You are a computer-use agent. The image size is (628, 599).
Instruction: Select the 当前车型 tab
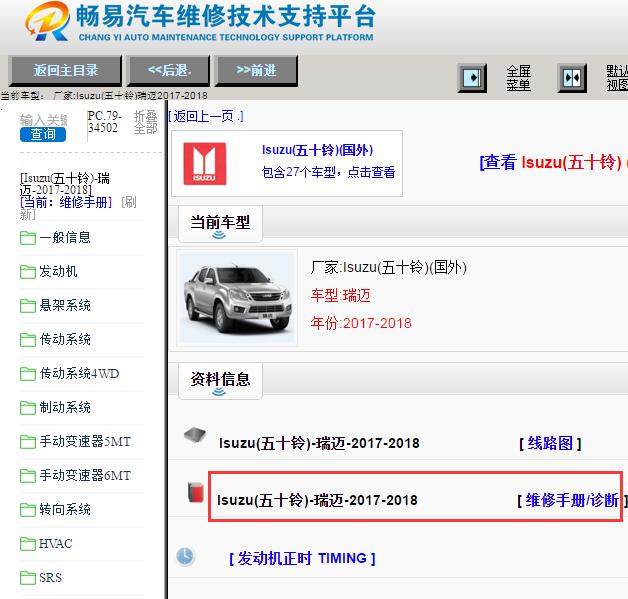220,224
